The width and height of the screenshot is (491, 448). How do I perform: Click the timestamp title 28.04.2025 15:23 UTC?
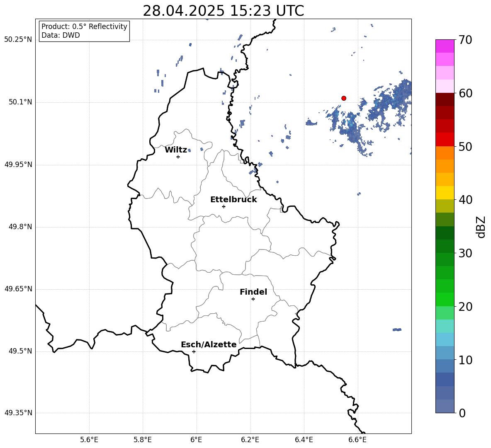coord(223,11)
